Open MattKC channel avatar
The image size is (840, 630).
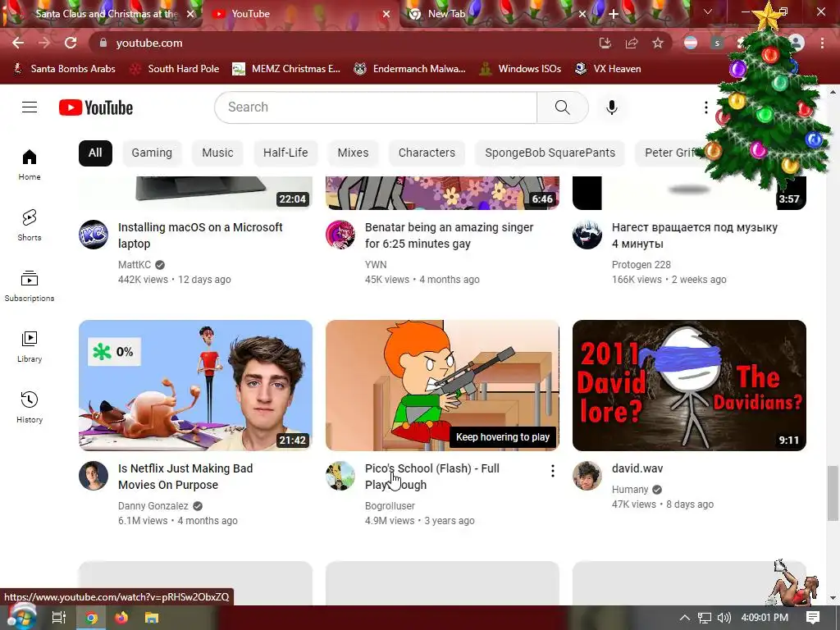pyautogui.click(x=94, y=235)
